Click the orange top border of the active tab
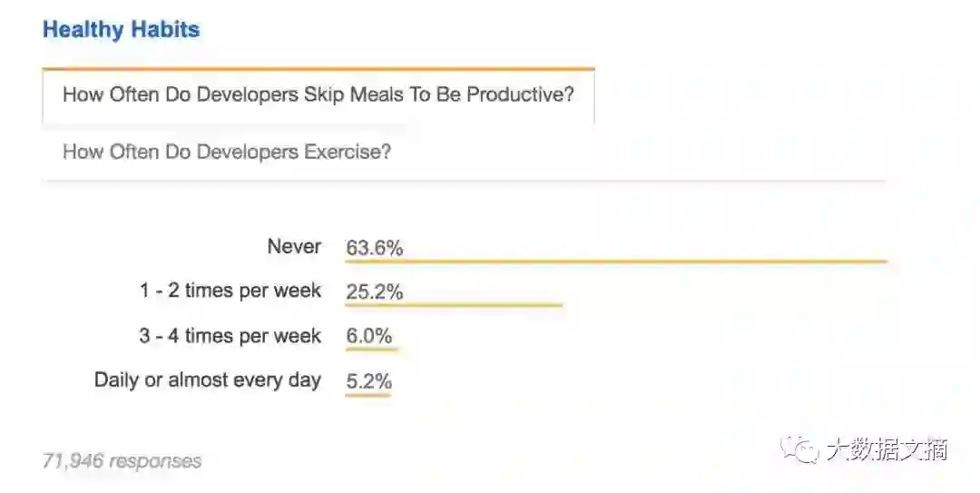980x493 pixels. [318, 68]
